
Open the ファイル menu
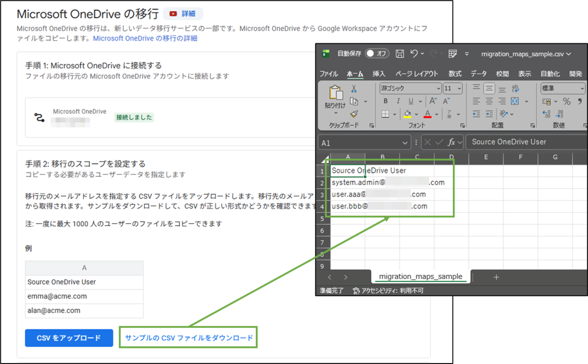click(x=329, y=73)
